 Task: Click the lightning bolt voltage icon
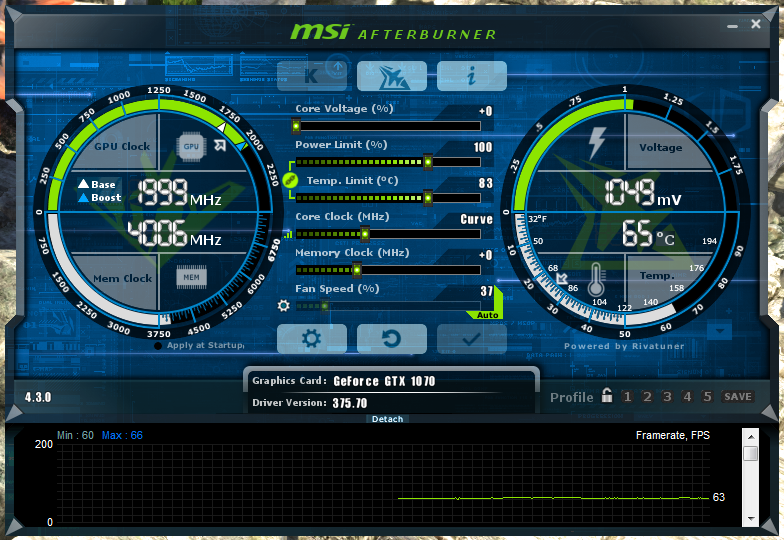(597, 143)
